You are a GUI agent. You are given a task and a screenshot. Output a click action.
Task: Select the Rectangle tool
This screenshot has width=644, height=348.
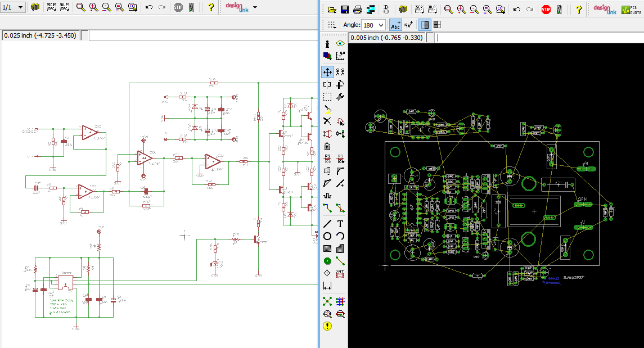point(327,248)
